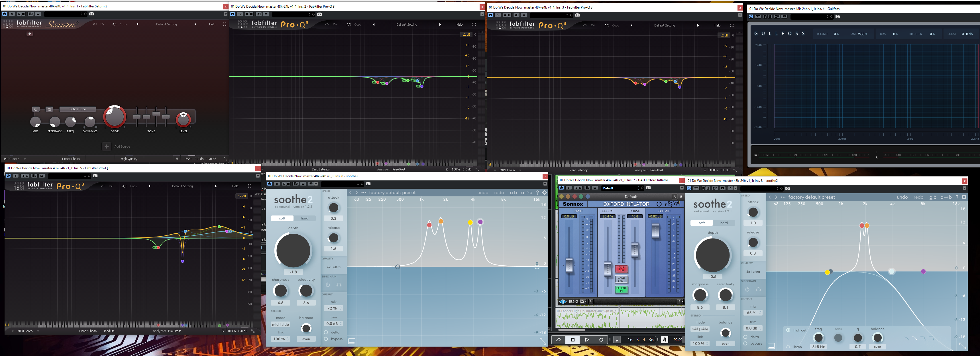This screenshot has height=356, width=980.
Task: Enable bypass radio in Ins. 6 soothe2
Action: [326, 339]
